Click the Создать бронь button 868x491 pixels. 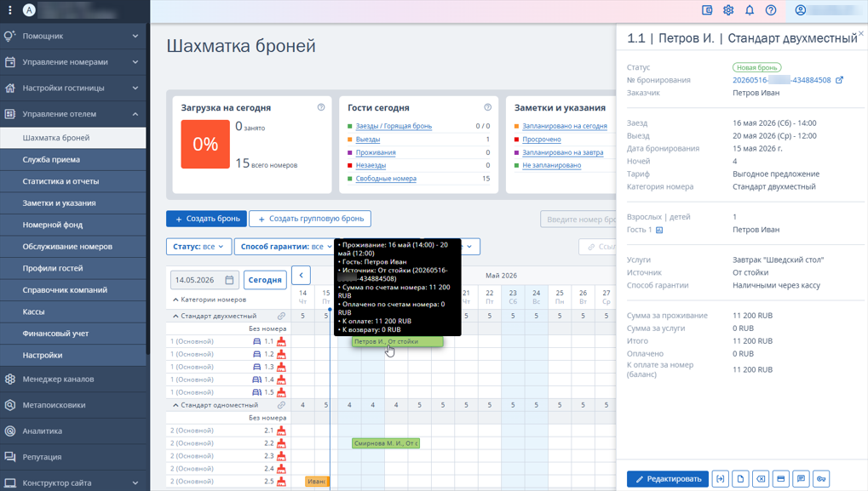point(207,219)
